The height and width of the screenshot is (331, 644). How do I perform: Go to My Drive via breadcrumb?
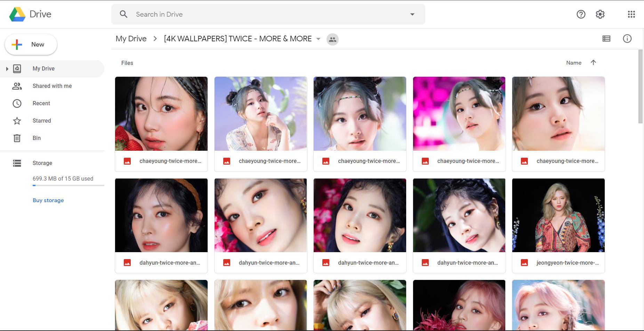(131, 39)
